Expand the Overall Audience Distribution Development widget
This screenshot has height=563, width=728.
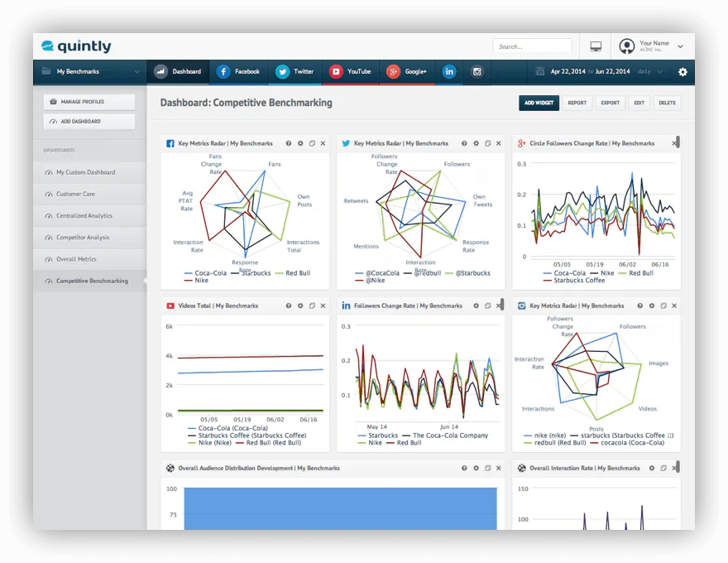tap(487, 469)
